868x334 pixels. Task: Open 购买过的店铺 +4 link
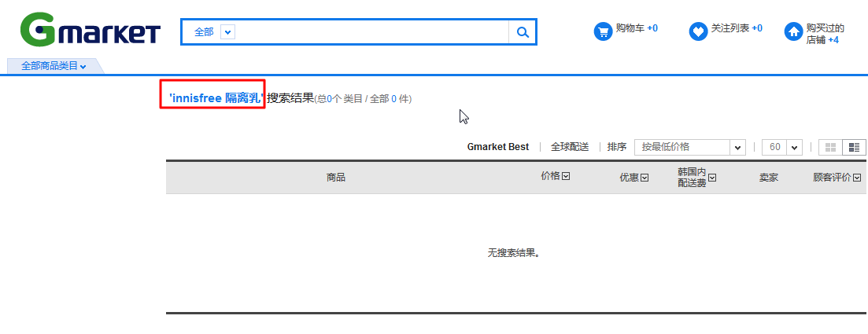825,34
